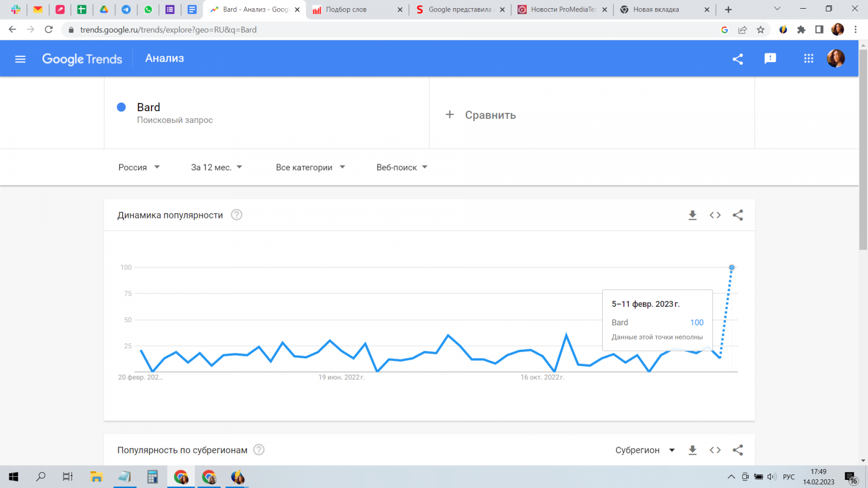The image size is (868, 488).
Task: Open the feedback icon in the header
Action: [x=770, y=59]
